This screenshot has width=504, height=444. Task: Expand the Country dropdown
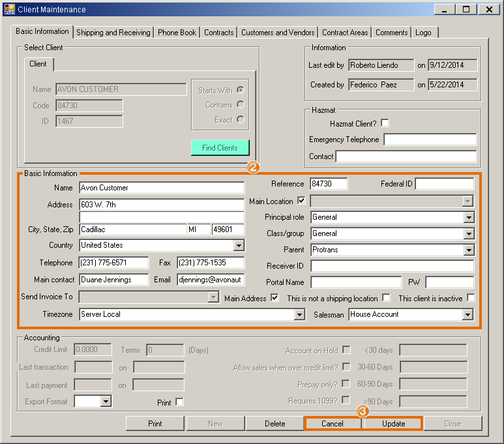click(239, 245)
